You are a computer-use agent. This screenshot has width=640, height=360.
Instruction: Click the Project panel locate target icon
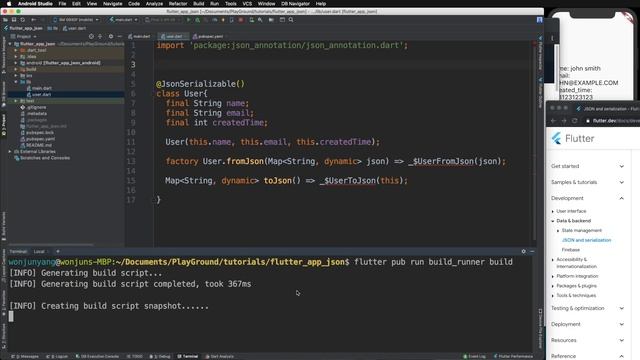[x=91, y=36]
